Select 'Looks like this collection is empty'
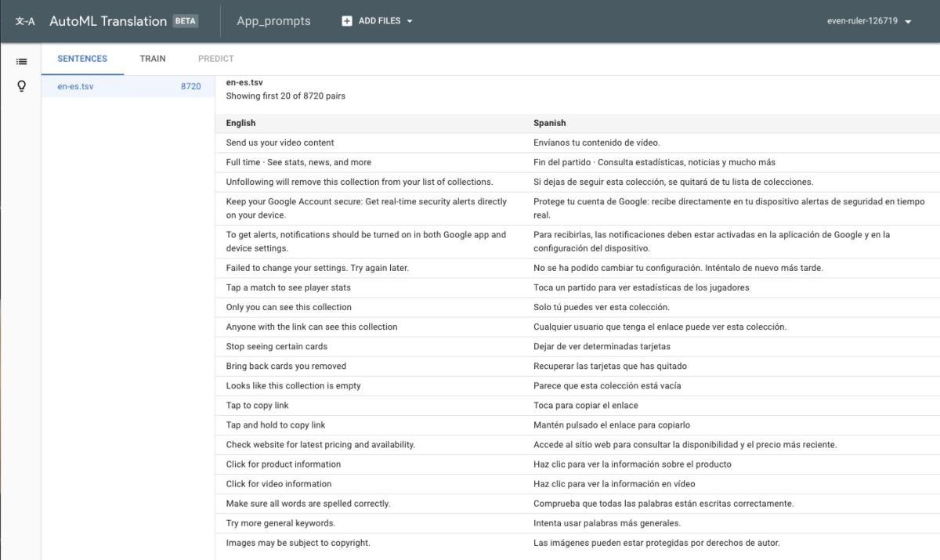The height and width of the screenshot is (560, 940). point(293,385)
